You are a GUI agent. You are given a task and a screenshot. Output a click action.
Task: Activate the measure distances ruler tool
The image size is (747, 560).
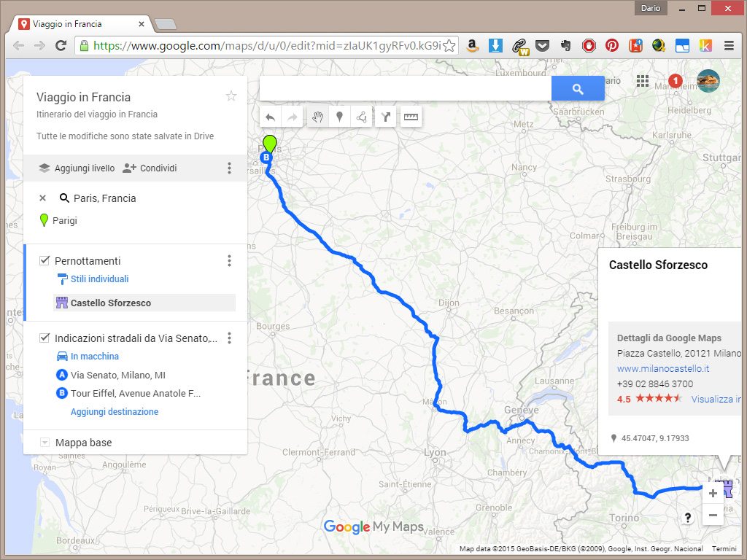click(411, 117)
